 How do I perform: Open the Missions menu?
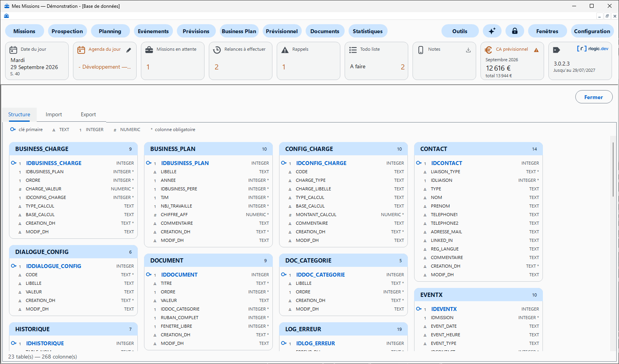click(x=24, y=31)
